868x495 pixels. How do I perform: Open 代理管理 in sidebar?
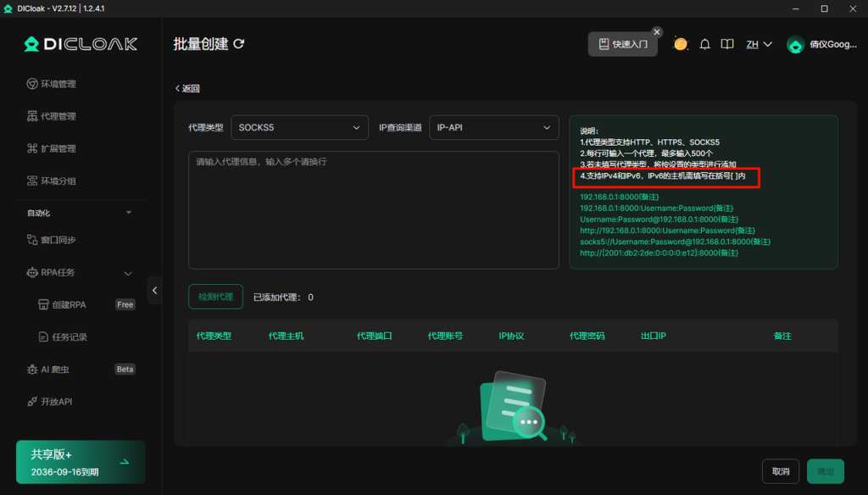(x=58, y=116)
